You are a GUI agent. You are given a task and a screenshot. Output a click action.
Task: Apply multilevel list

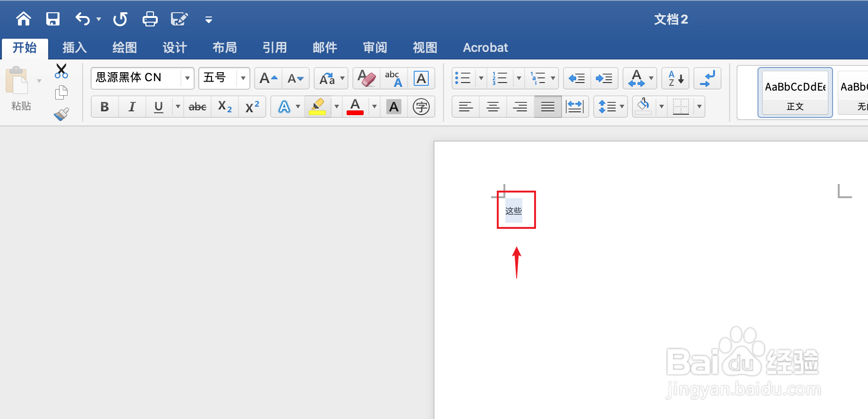click(538, 78)
